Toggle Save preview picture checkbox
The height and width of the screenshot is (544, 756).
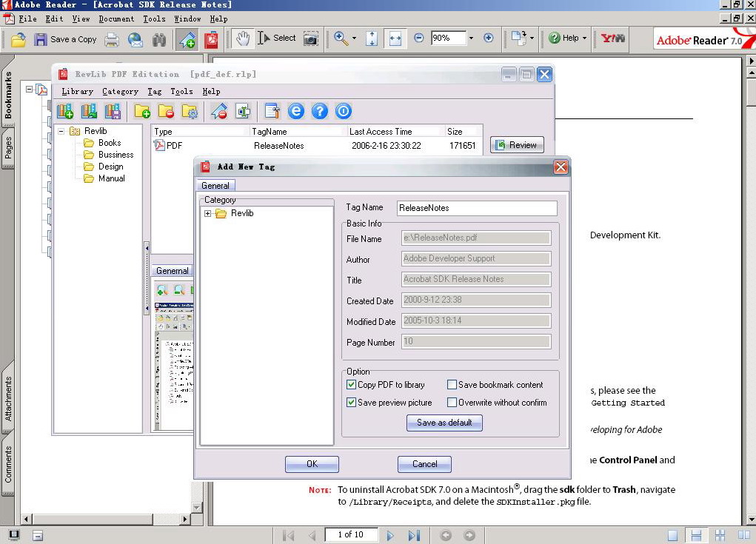tap(351, 403)
